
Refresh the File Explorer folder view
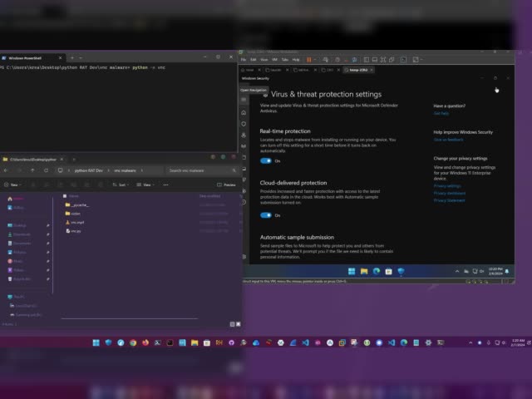tap(47, 170)
